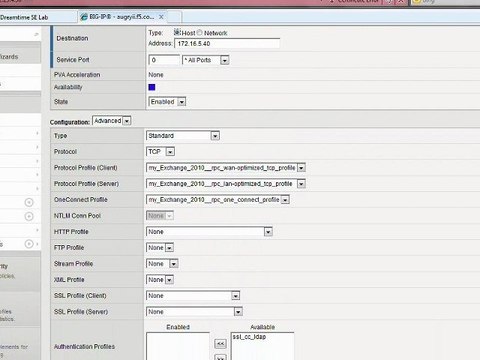Switch to the BIG-IP browser tab
480x360 pixels.
pyautogui.click(x=122, y=17)
